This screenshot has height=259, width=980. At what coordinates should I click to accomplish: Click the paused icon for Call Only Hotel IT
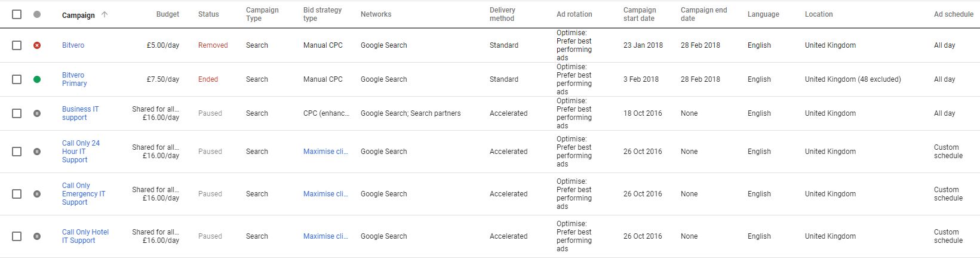click(37, 236)
